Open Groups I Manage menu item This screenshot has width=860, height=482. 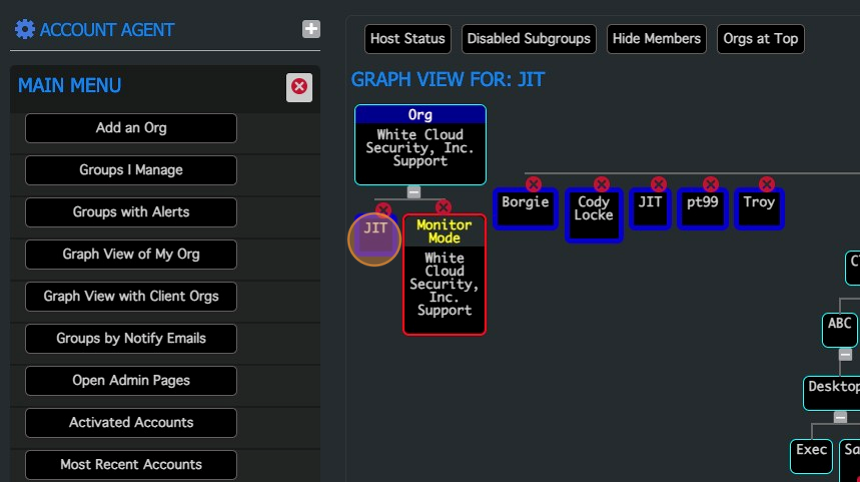[x=131, y=170]
